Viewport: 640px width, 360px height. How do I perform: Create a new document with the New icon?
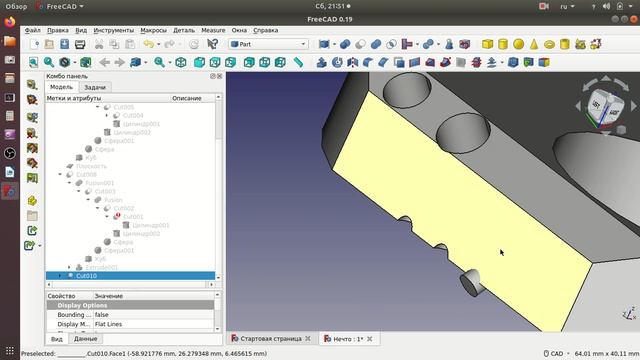pyautogui.click(x=35, y=44)
